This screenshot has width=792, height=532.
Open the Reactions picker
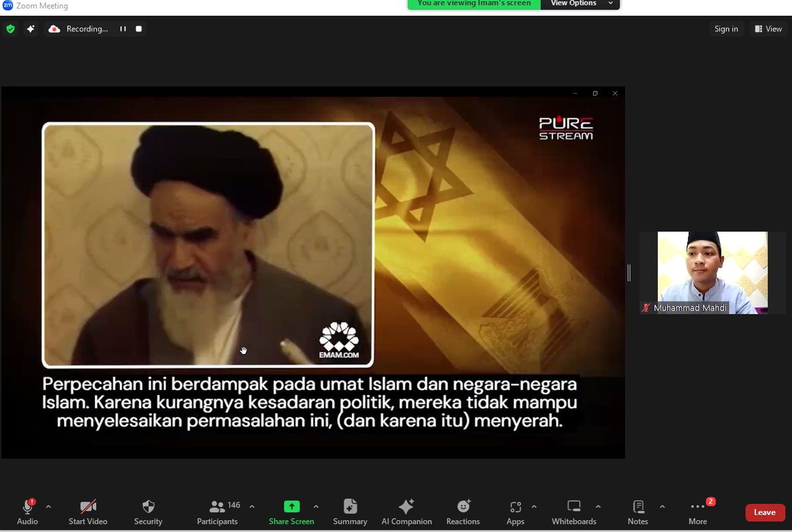(x=463, y=512)
